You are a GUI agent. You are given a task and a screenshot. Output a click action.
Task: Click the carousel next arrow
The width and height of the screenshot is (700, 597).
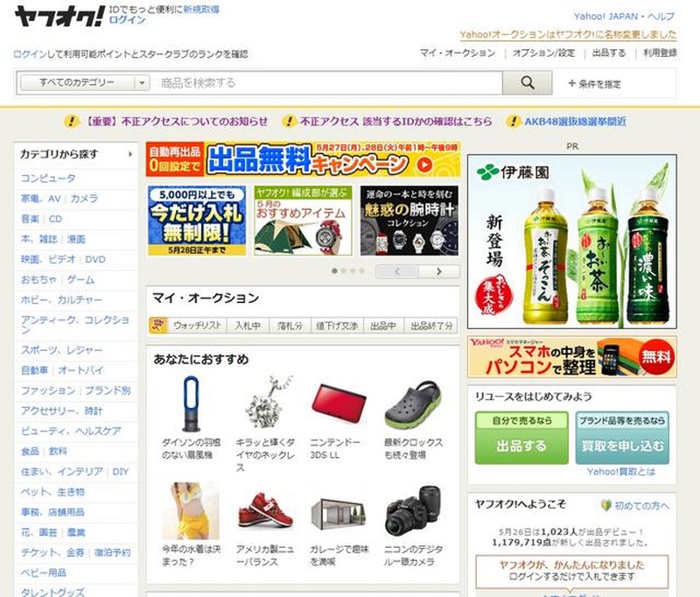click(x=439, y=271)
